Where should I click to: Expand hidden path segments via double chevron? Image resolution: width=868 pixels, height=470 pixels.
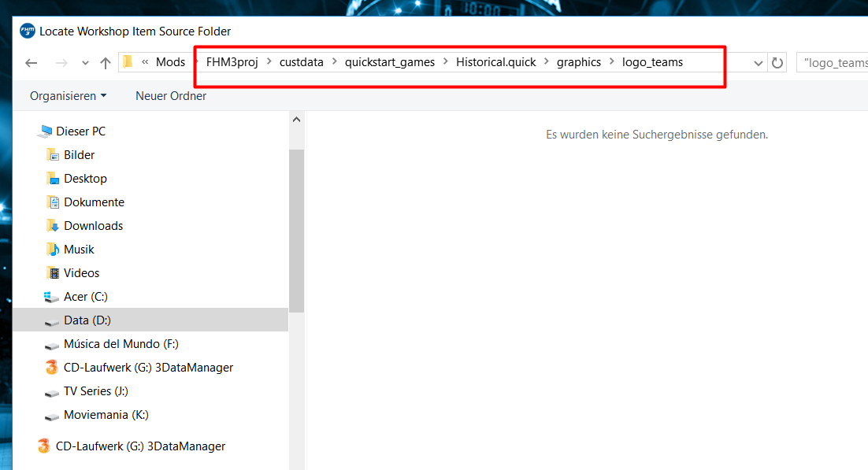pyautogui.click(x=145, y=62)
